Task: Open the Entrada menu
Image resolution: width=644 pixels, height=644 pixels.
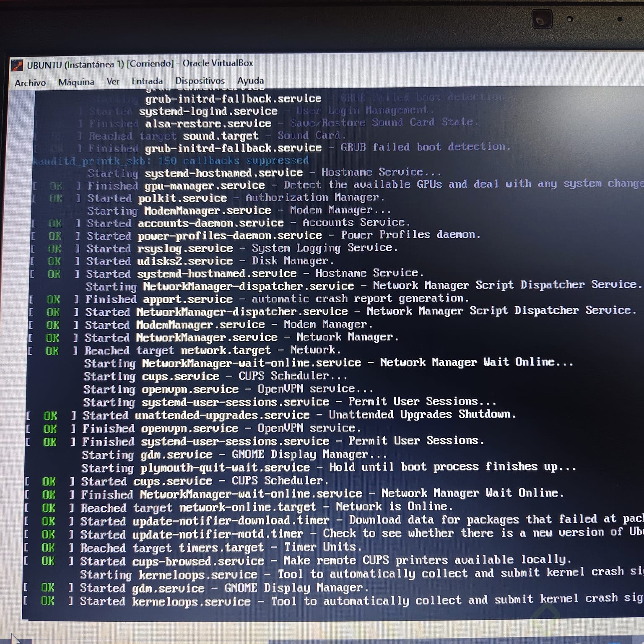Action: point(147,81)
